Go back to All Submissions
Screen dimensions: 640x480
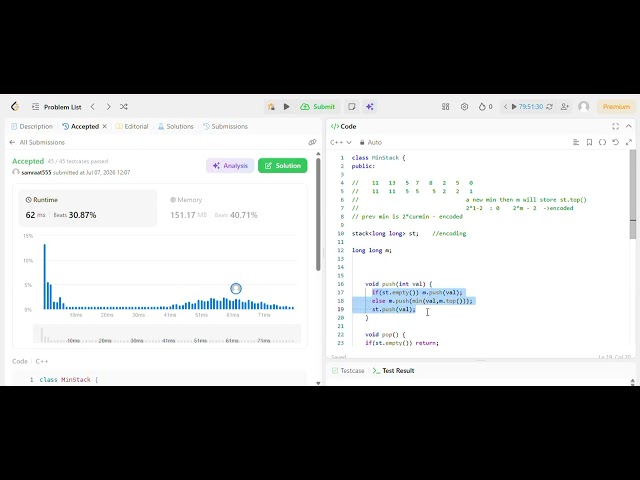[37, 142]
